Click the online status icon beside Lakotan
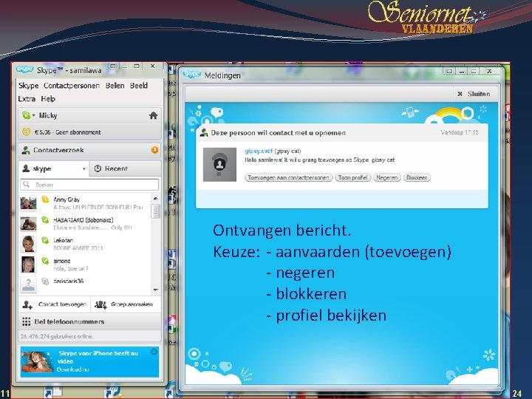Screen dimensions: 532x399 tap(45, 240)
